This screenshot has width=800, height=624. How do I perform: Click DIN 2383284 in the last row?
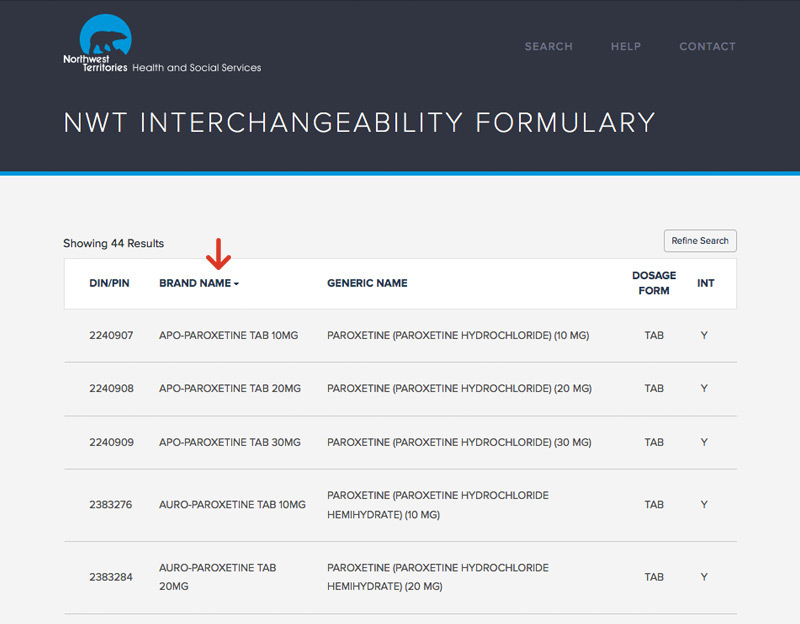(110, 577)
